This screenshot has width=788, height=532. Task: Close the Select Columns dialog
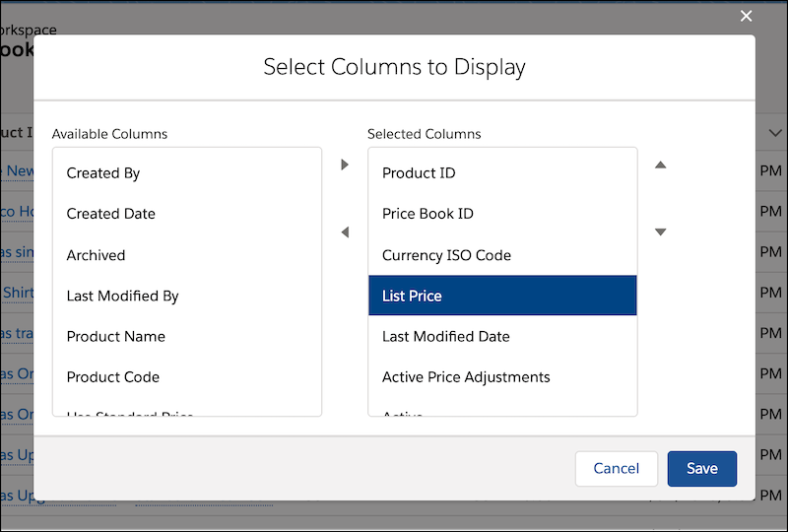pyautogui.click(x=747, y=16)
